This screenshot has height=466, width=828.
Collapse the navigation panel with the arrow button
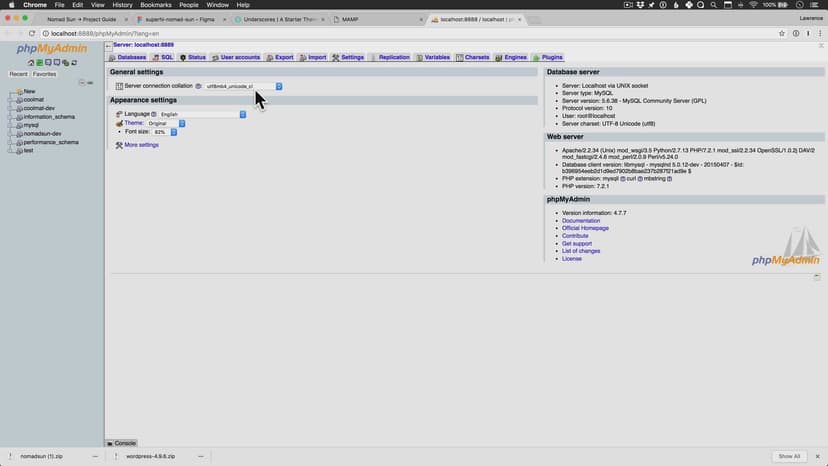pos(108,45)
